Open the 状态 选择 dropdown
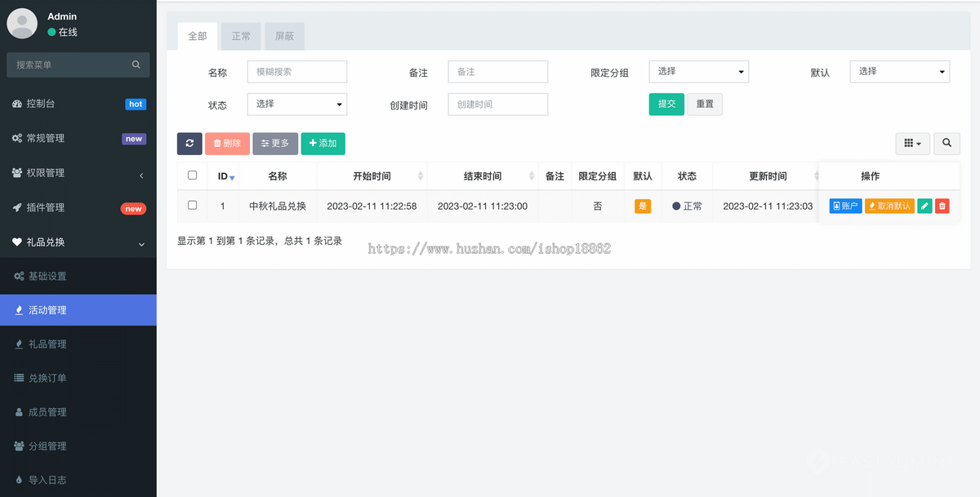Screen dimensions: 980x497 296,104
